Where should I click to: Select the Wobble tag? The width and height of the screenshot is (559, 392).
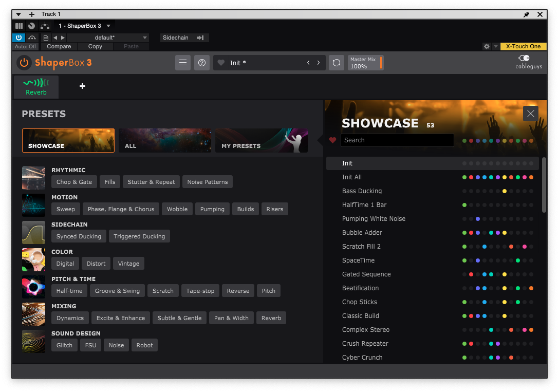click(x=177, y=209)
